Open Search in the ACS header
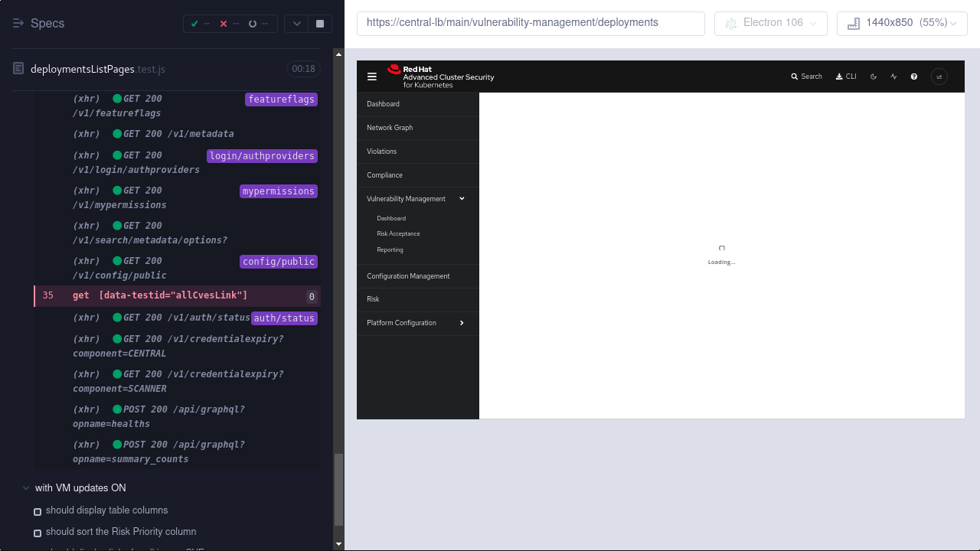980x551 pixels. 806,77
